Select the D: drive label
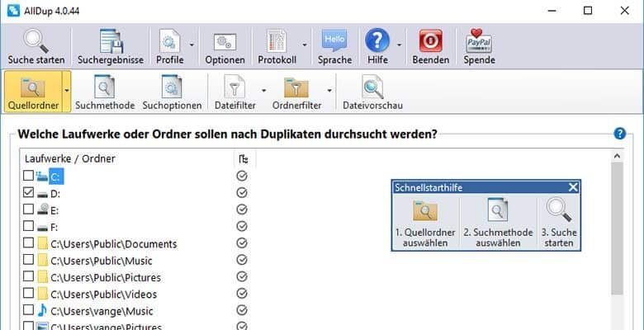The image size is (644, 330). (55, 194)
